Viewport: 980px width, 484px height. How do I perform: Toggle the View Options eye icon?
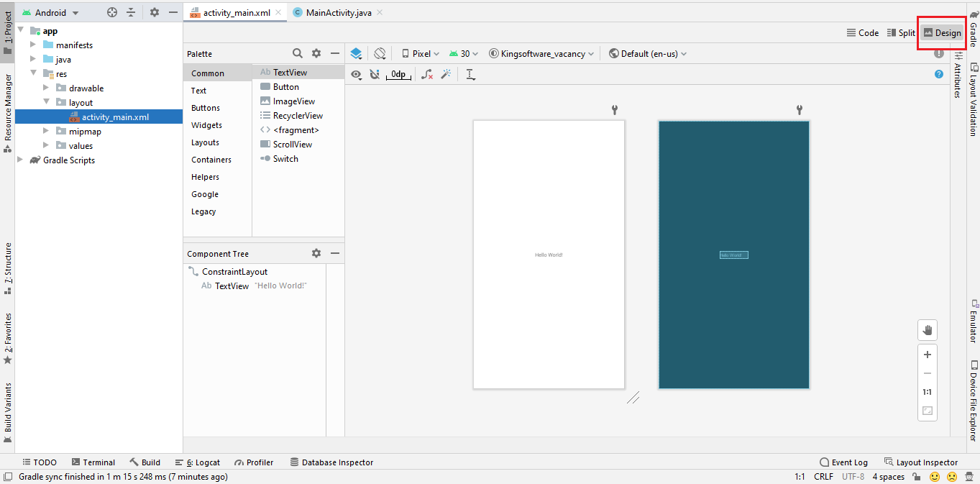[356, 74]
